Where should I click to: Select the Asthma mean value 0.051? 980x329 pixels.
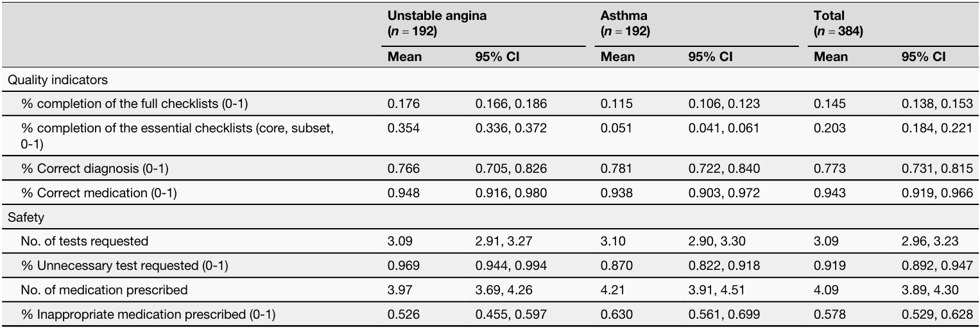coord(616,128)
